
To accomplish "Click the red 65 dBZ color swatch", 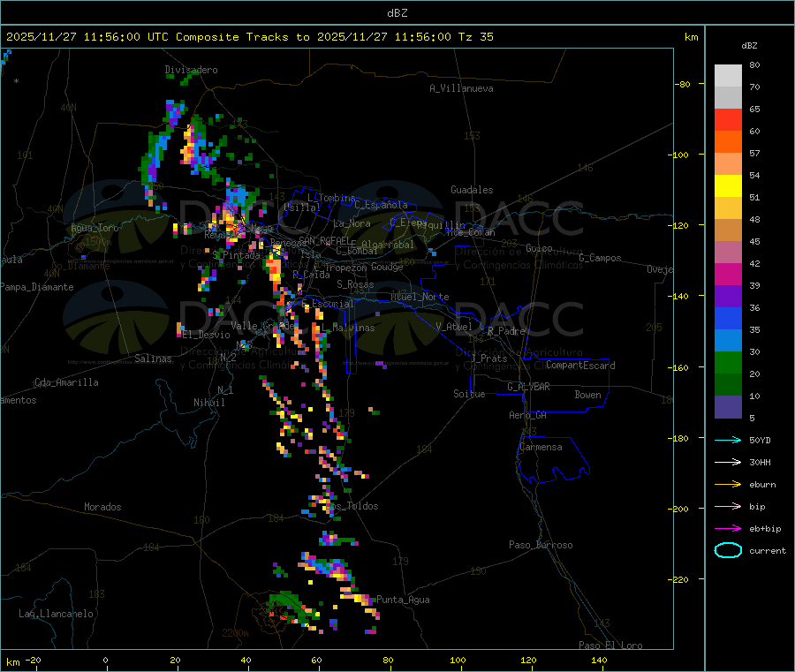I will tap(728, 119).
